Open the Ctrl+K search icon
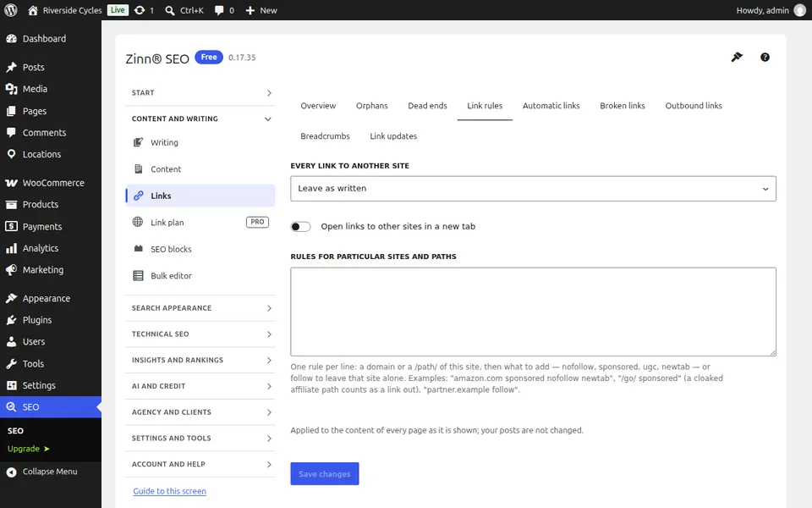Image resolution: width=812 pixels, height=508 pixels. (x=170, y=10)
